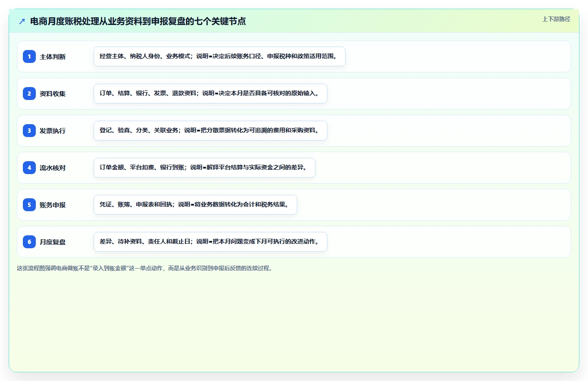Click step number badge 1
Viewport: 588px width, 381px height.
29,56
